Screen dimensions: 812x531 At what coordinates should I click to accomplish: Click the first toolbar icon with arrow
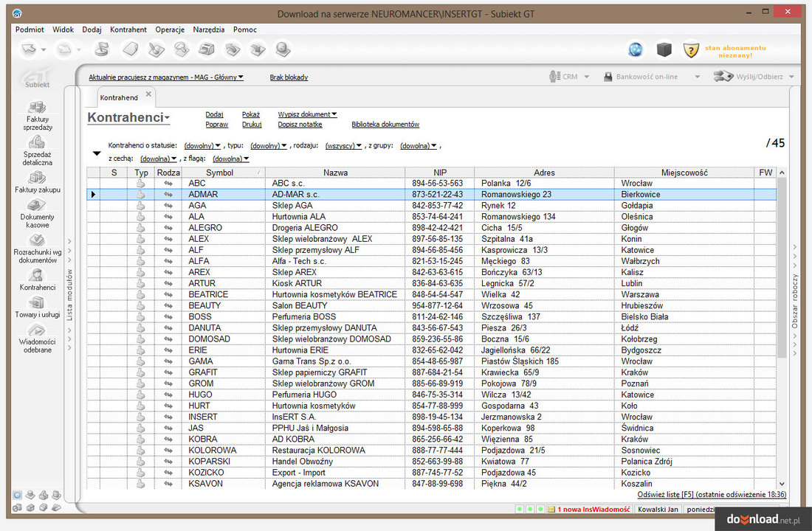point(30,49)
